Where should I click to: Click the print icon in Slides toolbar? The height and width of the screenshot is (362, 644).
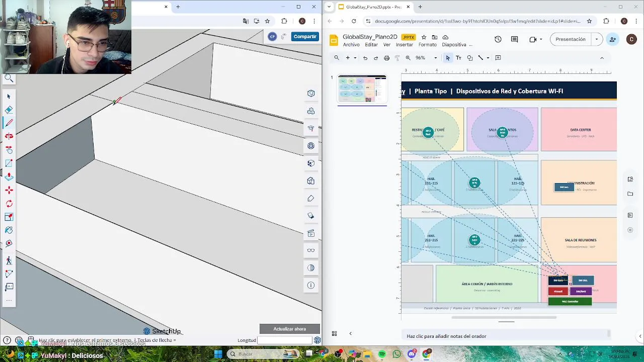point(386,58)
